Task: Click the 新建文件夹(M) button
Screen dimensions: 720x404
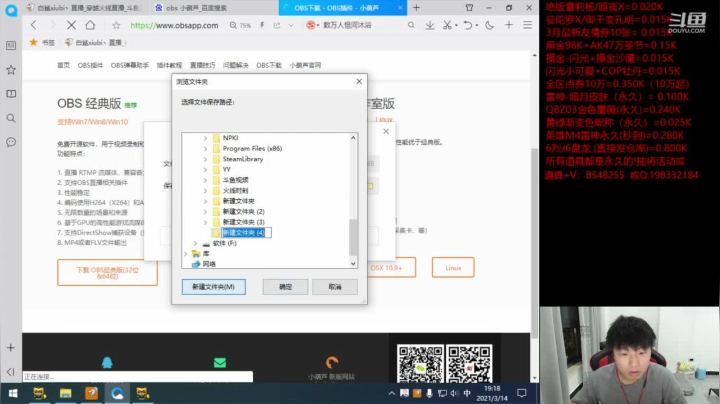Action: [x=214, y=286]
